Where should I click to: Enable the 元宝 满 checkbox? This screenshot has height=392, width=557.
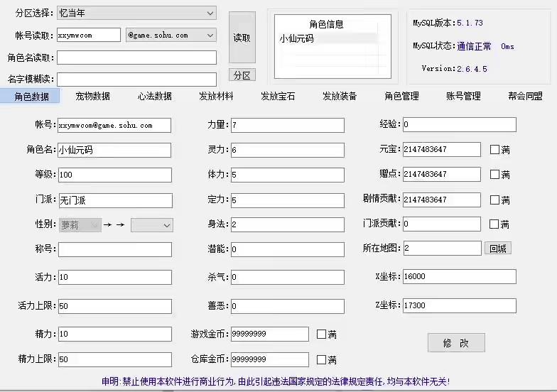(x=495, y=150)
